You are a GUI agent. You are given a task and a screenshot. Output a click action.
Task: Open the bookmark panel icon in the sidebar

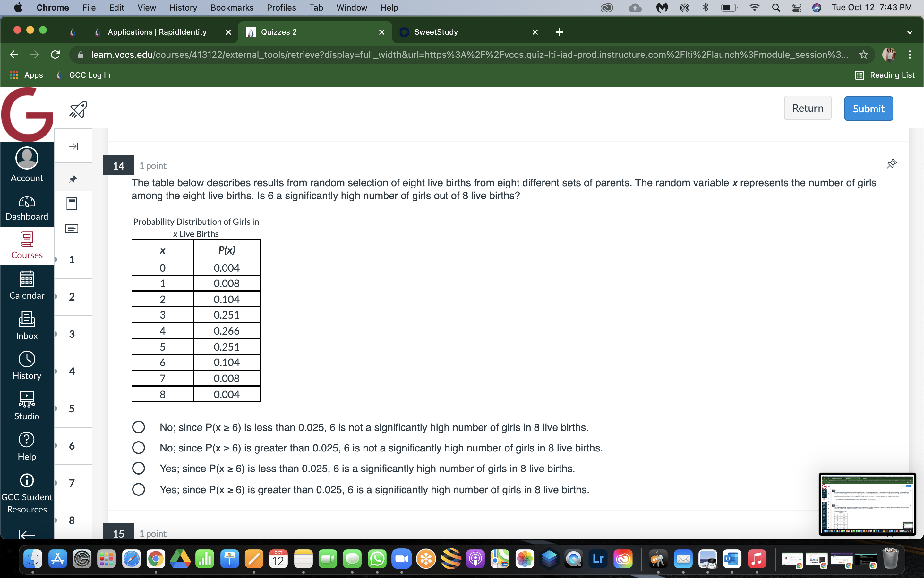pos(72,203)
